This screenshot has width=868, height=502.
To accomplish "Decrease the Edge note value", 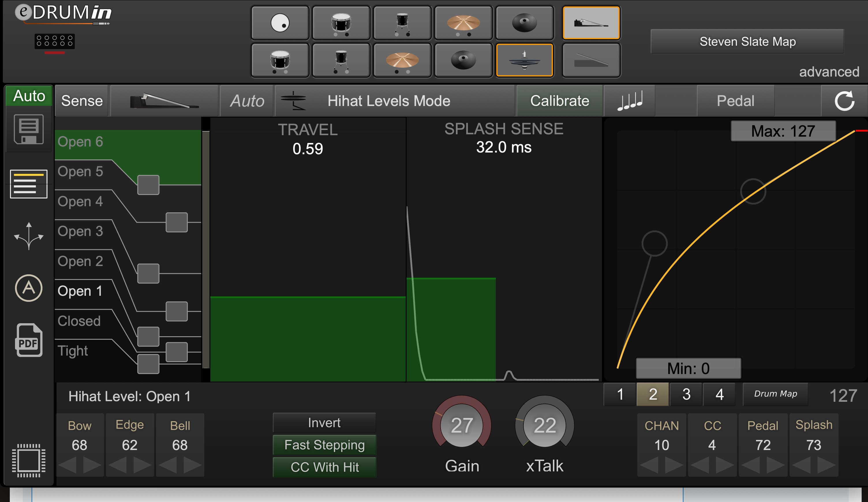I will coord(117,465).
